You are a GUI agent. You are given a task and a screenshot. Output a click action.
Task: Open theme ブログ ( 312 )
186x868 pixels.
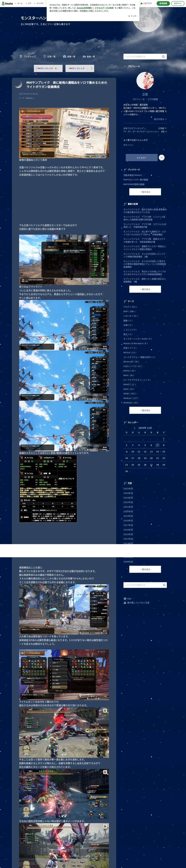point(130,307)
